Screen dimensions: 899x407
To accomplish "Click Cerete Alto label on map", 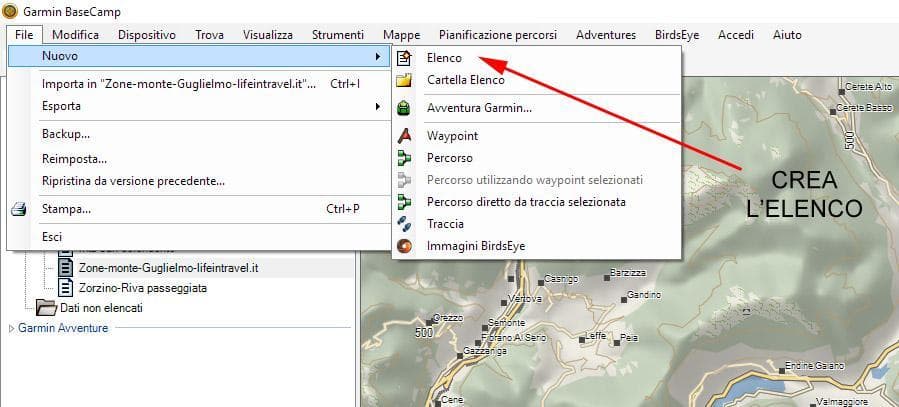I will [x=869, y=87].
